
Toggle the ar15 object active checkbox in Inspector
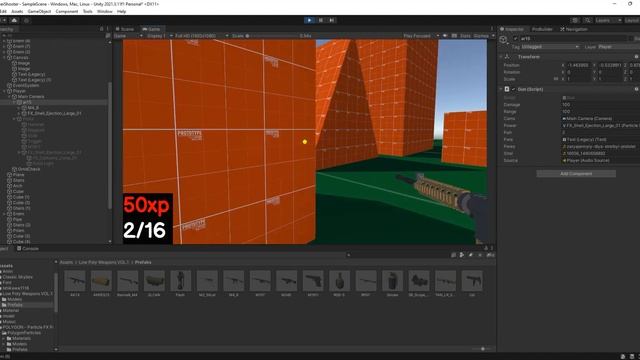[x=516, y=39]
